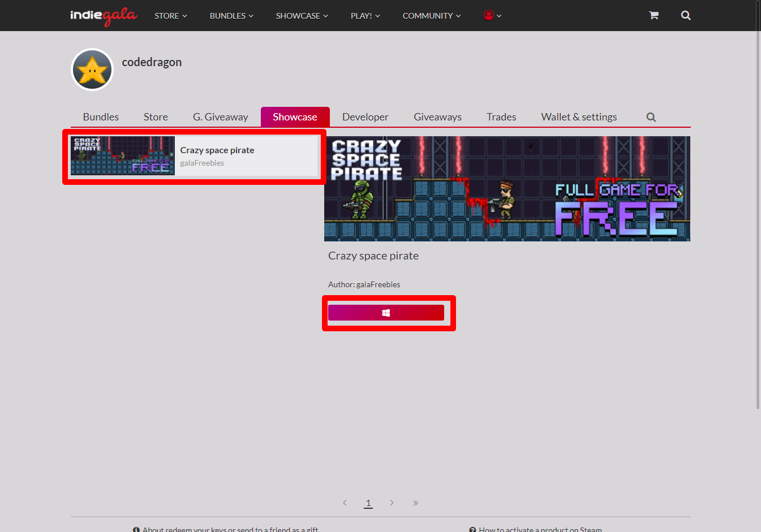Switch to the Trades tab
761x532 pixels.
501,117
